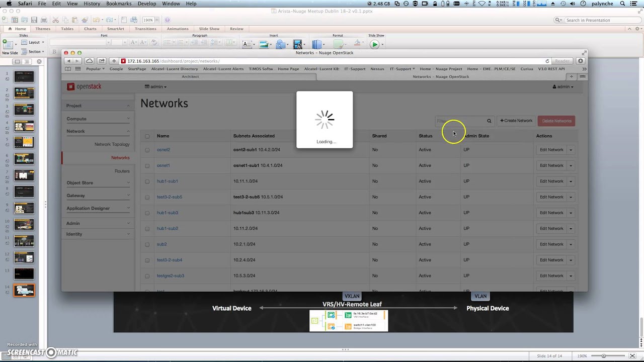Expand Object Store sidebar section
644x362 pixels.
[98, 183]
